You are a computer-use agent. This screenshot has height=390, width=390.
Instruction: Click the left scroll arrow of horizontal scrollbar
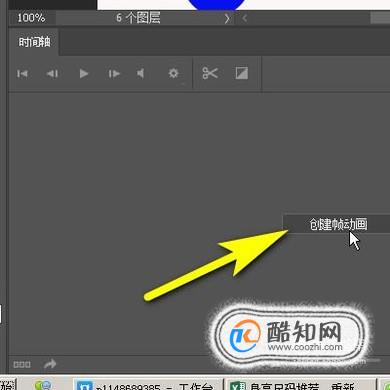(245, 18)
